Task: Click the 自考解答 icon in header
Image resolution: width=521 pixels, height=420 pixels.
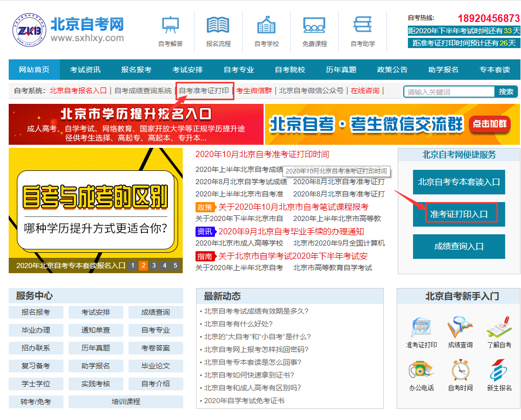Action: (x=170, y=26)
